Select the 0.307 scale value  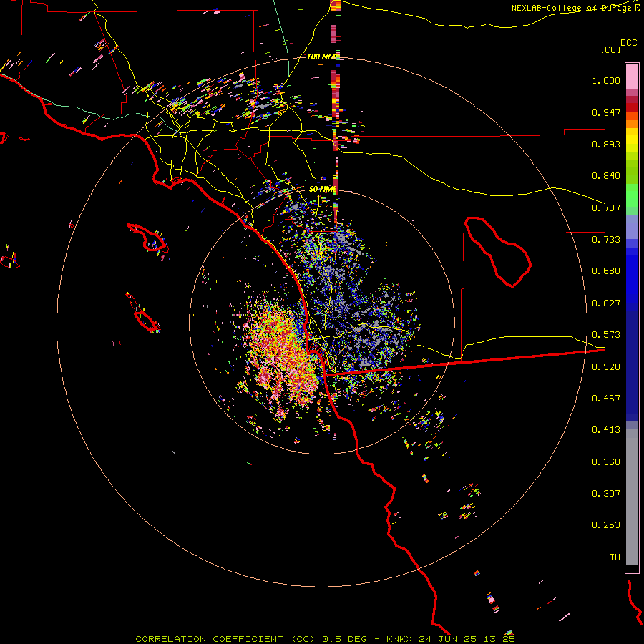point(606,494)
